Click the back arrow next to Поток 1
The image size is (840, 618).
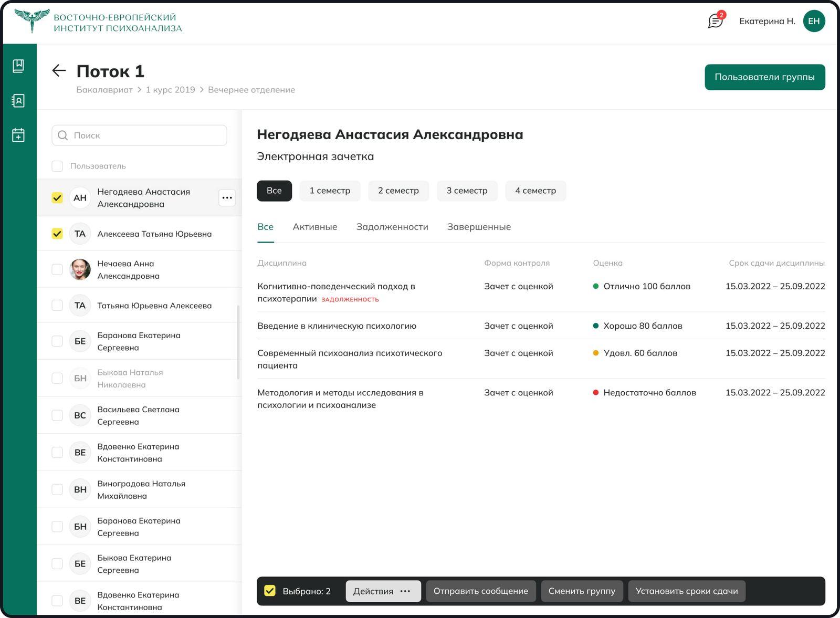pyautogui.click(x=59, y=71)
